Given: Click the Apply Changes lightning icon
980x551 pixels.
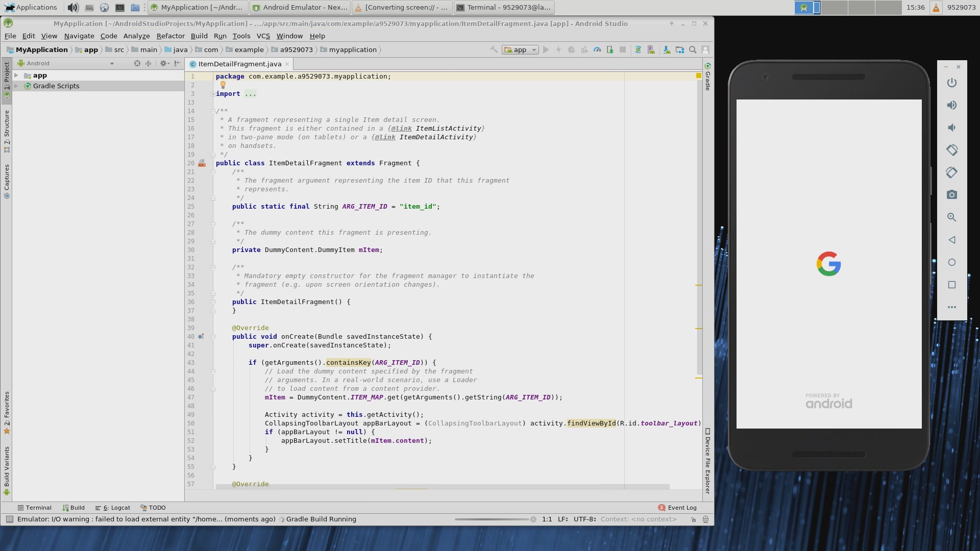Looking at the screenshot, I should click(x=558, y=50).
